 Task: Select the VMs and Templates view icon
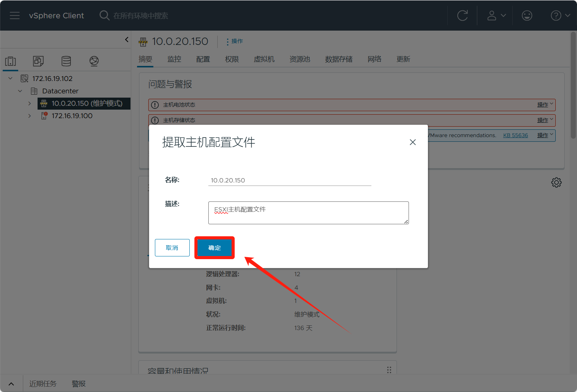[x=38, y=61]
